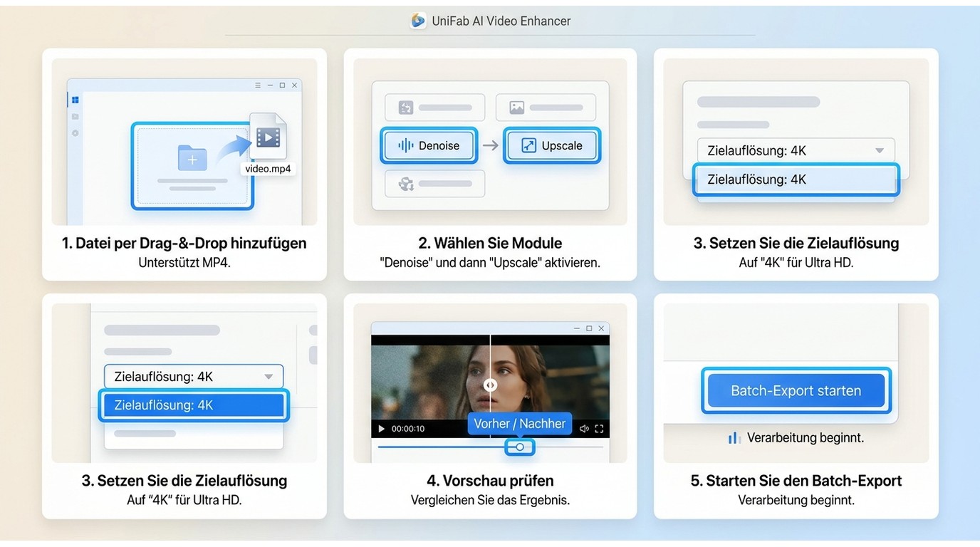The image size is (980, 547).
Task: Click the UniFab AI Video Enhancer title
Action: tap(501, 21)
